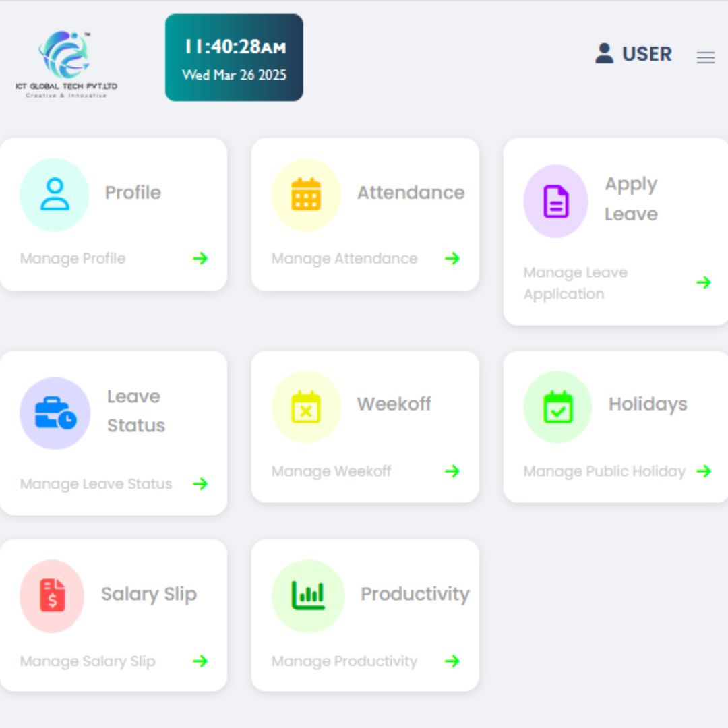Viewport: 728px width, 728px height.
Task: Open the Manage Productivity link text
Action: (x=344, y=661)
